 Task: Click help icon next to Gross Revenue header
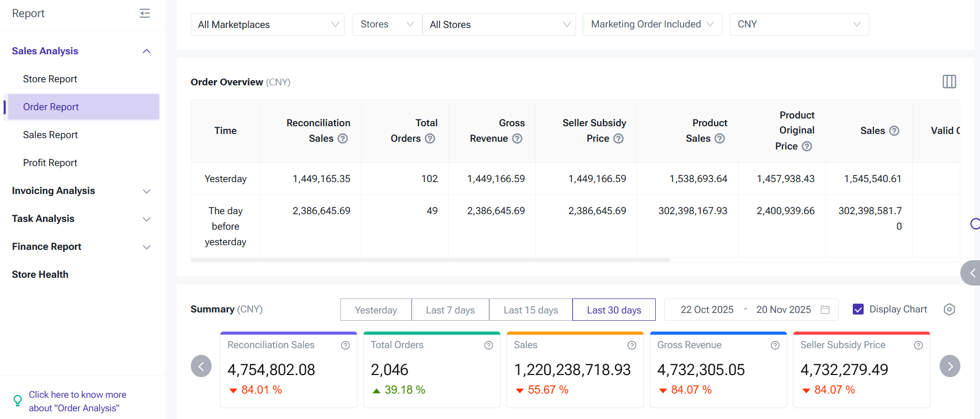517,139
